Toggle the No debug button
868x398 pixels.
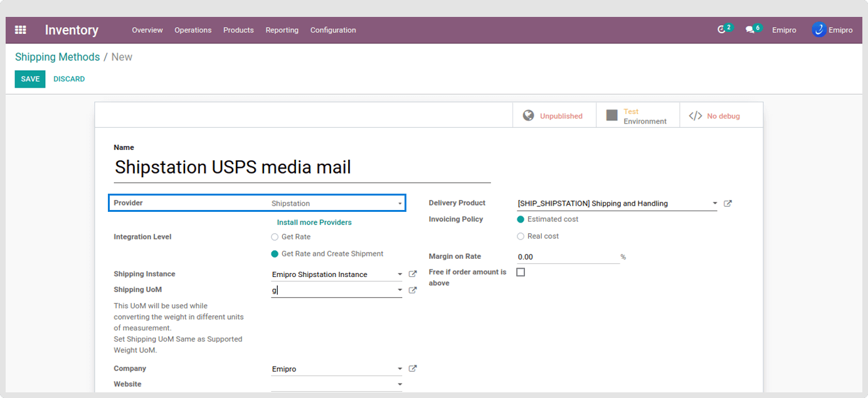click(x=721, y=115)
